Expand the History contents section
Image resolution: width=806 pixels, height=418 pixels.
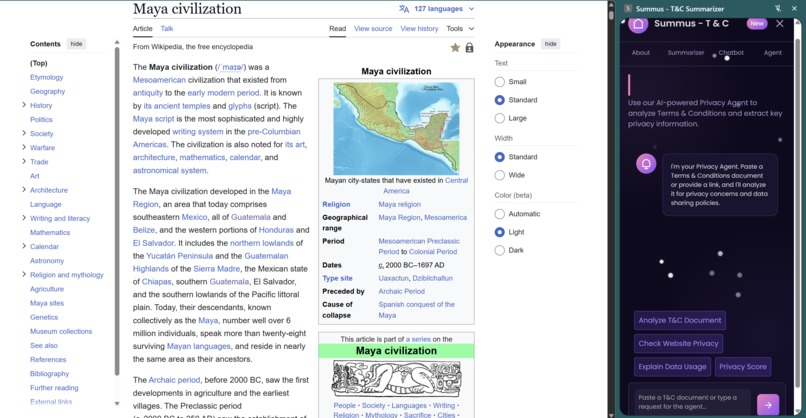point(24,105)
